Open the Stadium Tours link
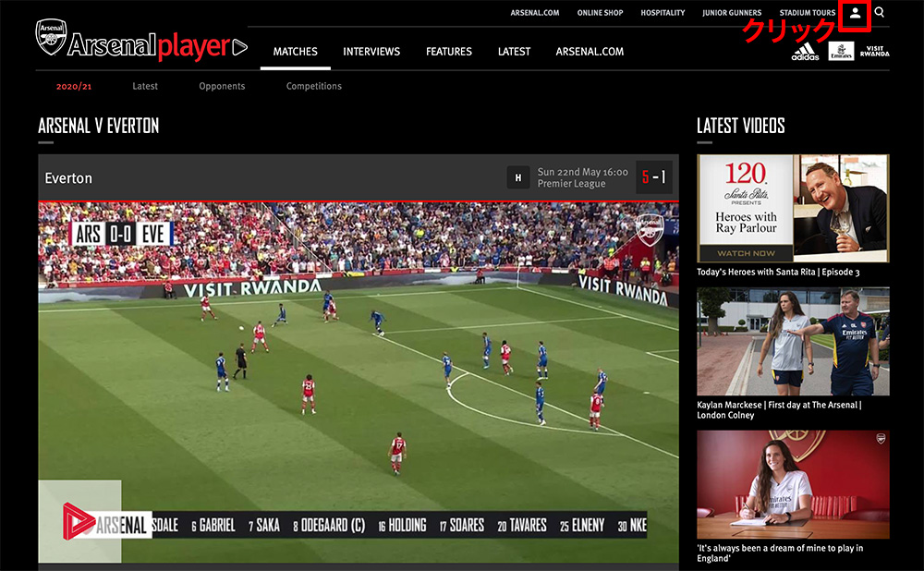 pos(808,12)
